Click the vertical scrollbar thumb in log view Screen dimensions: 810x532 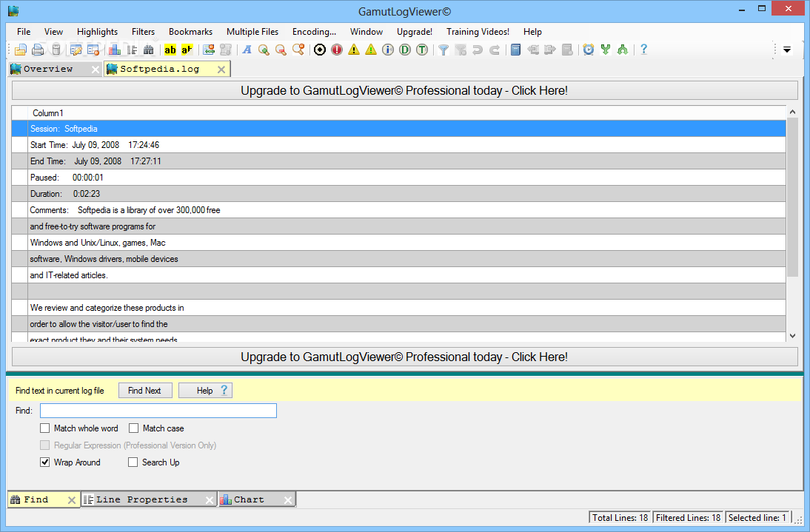click(x=793, y=198)
